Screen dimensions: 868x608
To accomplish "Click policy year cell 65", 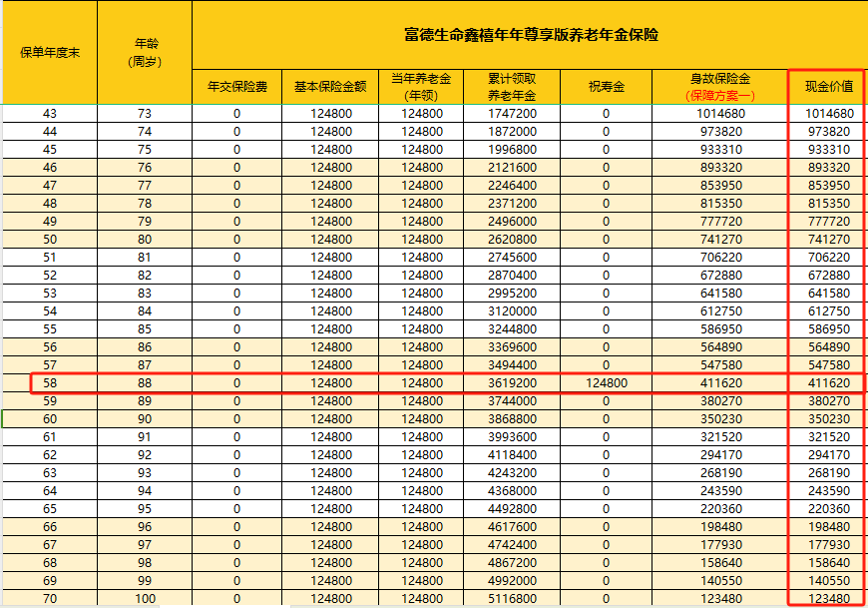I will [x=50, y=509].
